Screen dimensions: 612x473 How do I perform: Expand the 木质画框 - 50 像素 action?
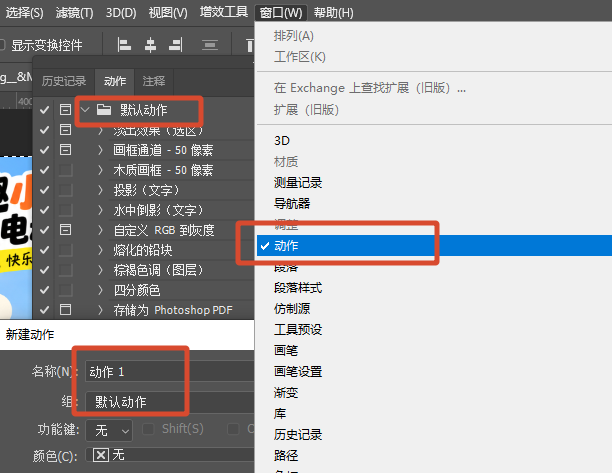(100, 170)
